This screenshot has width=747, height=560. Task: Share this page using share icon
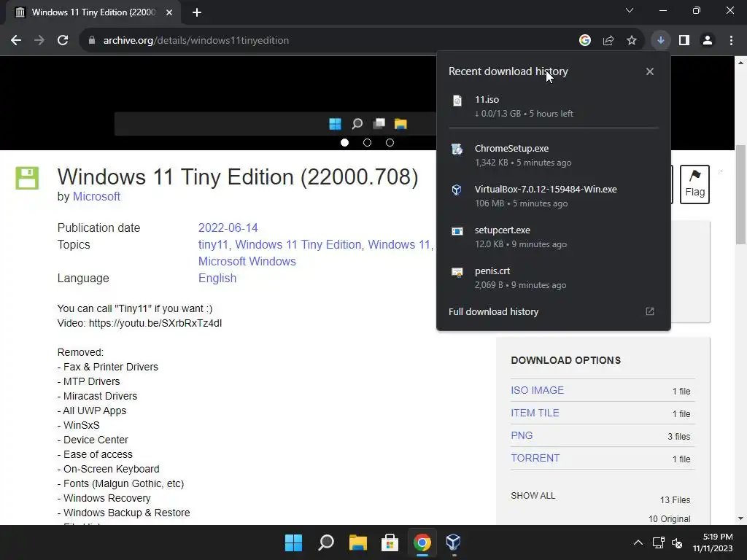[608, 41]
